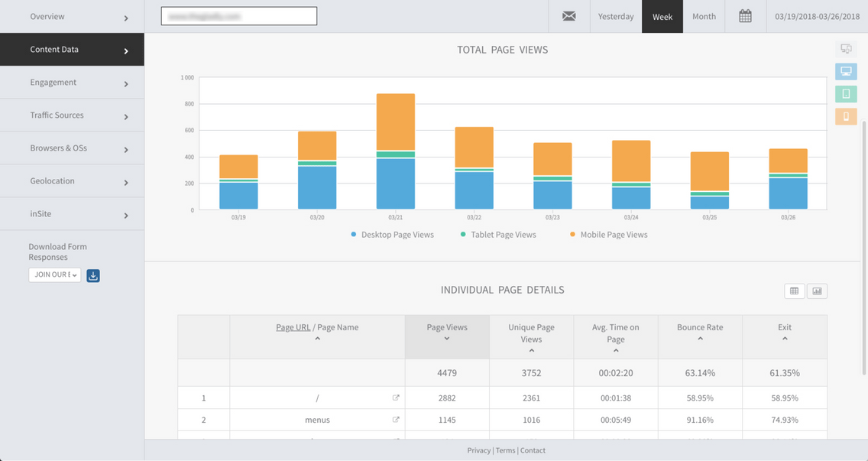Toggle mobile page views filter
868x461 pixels.
coord(846,116)
